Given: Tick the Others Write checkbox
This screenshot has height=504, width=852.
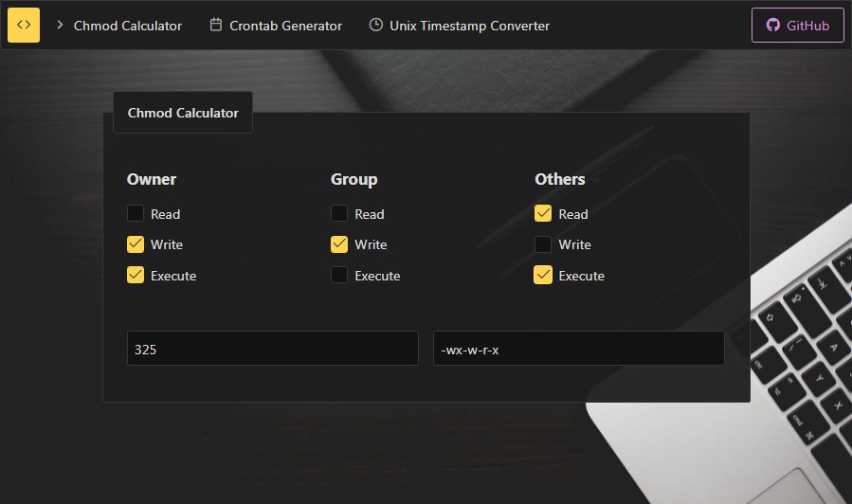Looking at the screenshot, I should [x=543, y=244].
